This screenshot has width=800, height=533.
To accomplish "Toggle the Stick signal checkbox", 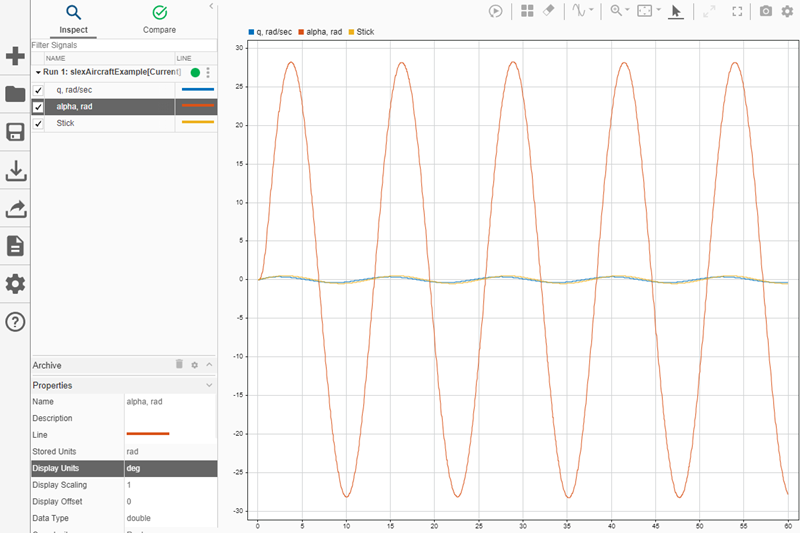I will 39,124.
